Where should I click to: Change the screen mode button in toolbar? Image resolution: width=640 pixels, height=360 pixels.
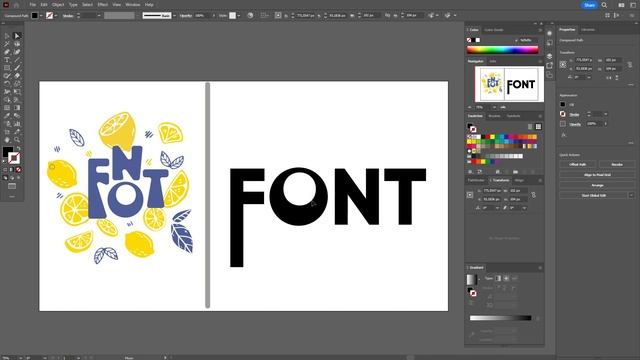(x=12, y=186)
